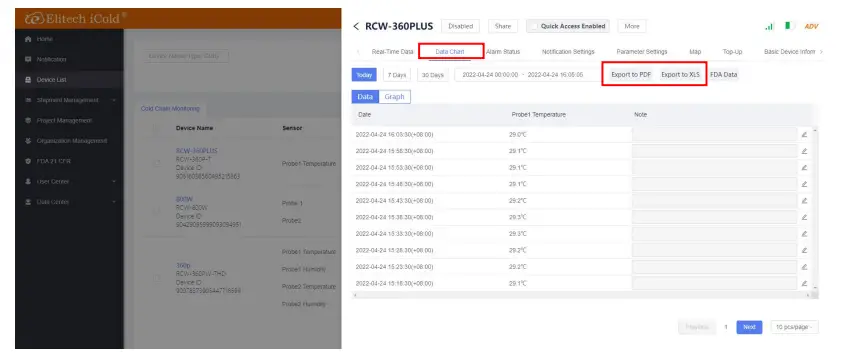Check the RCW-360PLUS device row checkbox

click(157, 163)
